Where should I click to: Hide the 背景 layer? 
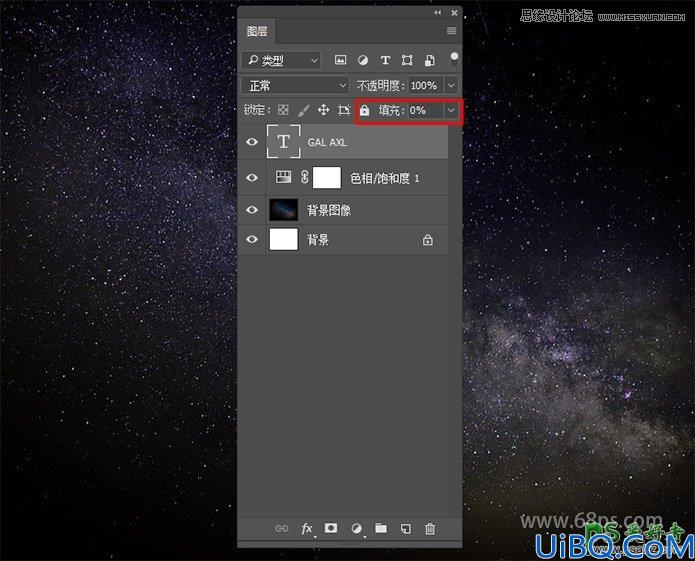pos(252,239)
